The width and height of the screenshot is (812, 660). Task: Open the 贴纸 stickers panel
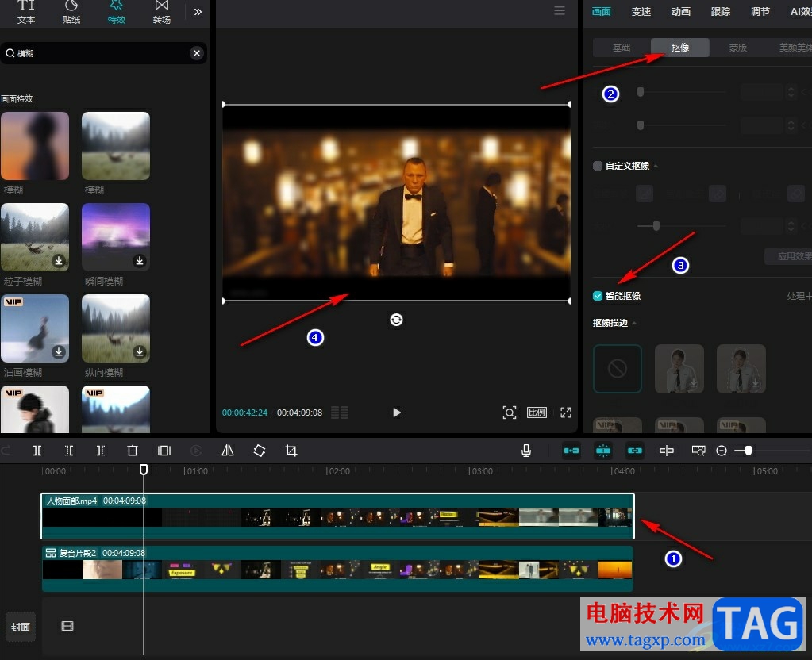71,13
